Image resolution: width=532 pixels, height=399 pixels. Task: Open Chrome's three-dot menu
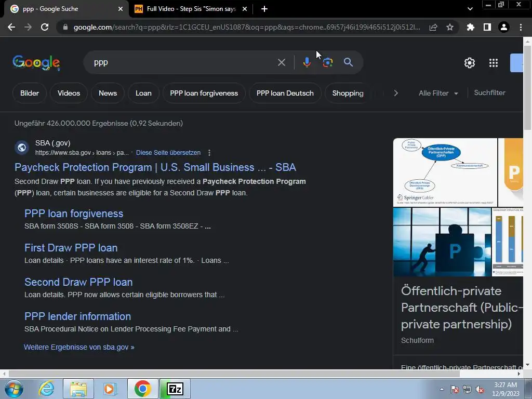pos(521,27)
